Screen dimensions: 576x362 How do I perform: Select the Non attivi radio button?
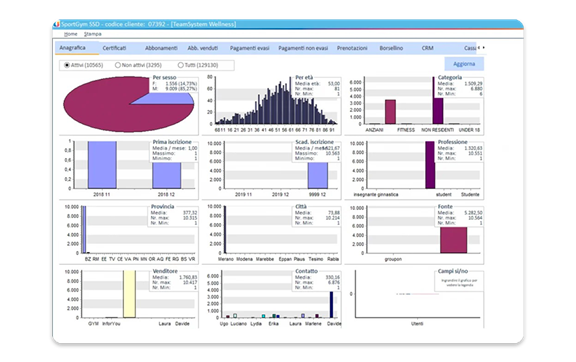pyautogui.click(x=118, y=65)
